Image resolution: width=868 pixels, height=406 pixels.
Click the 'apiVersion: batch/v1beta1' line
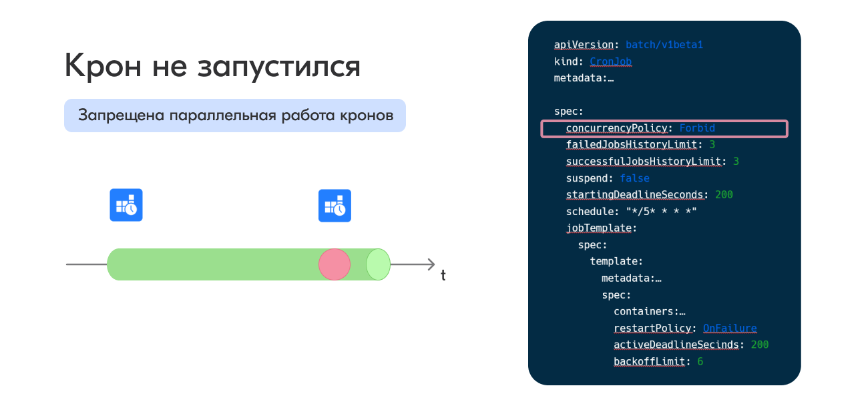[x=628, y=45]
